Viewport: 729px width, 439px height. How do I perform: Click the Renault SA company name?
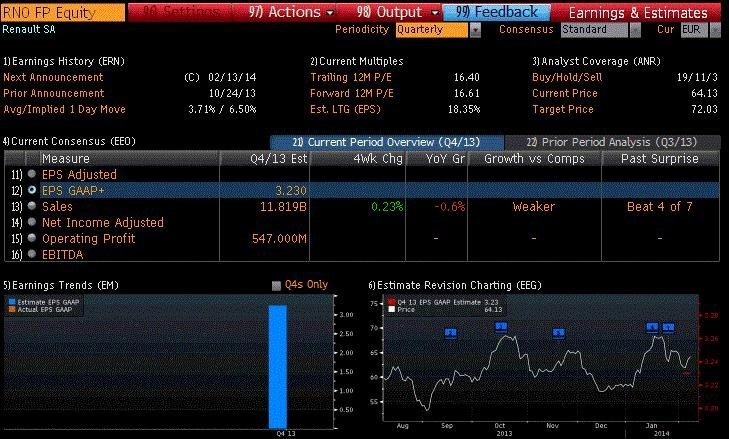tap(28, 29)
